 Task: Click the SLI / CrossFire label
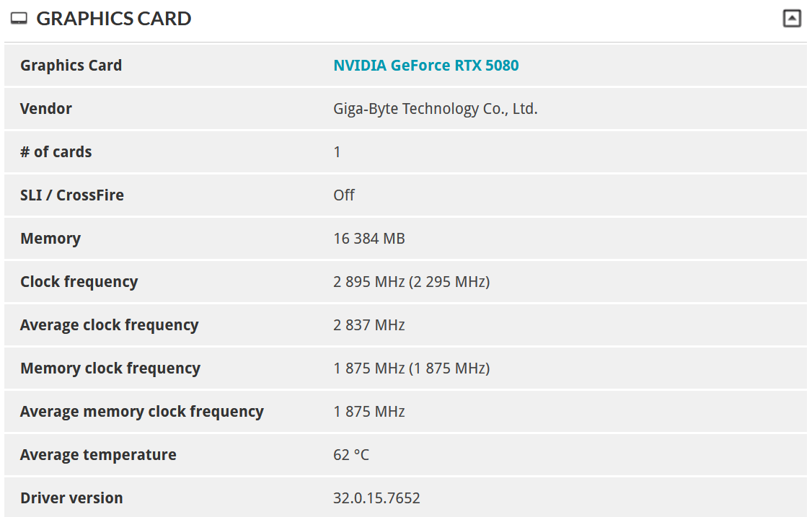click(x=72, y=195)
